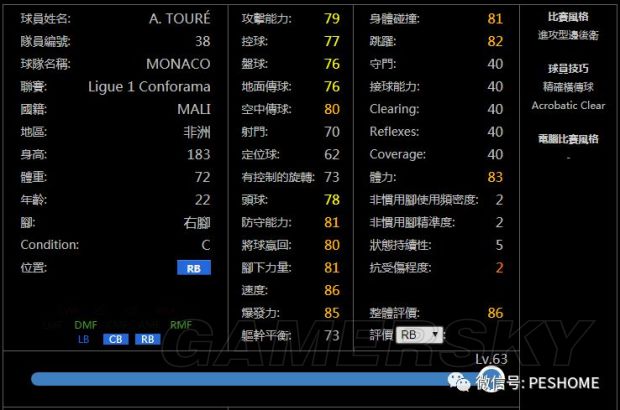Click the 比賽風格 heading
Screen dimensions: 620x410
568,17
